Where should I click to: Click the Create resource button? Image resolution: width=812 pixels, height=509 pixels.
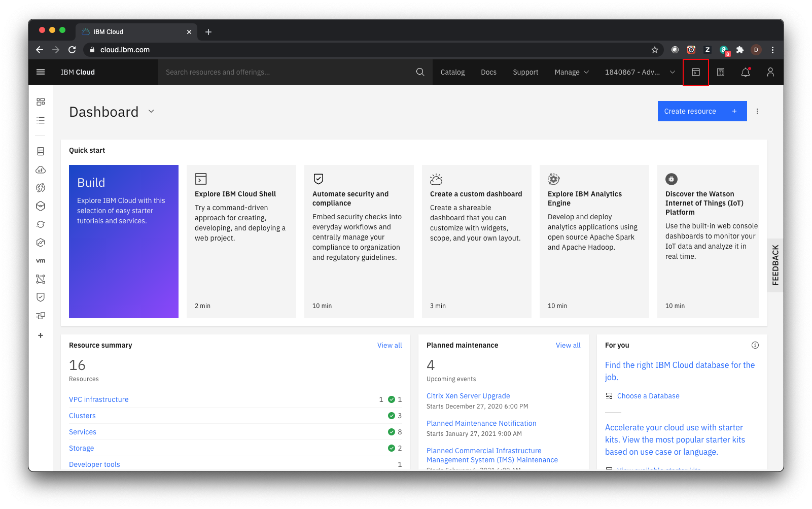(x=702, y=111)
